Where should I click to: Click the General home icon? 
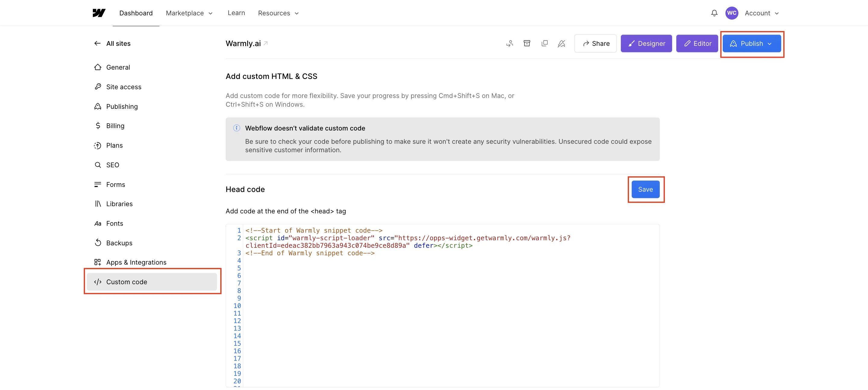(98, 67)
